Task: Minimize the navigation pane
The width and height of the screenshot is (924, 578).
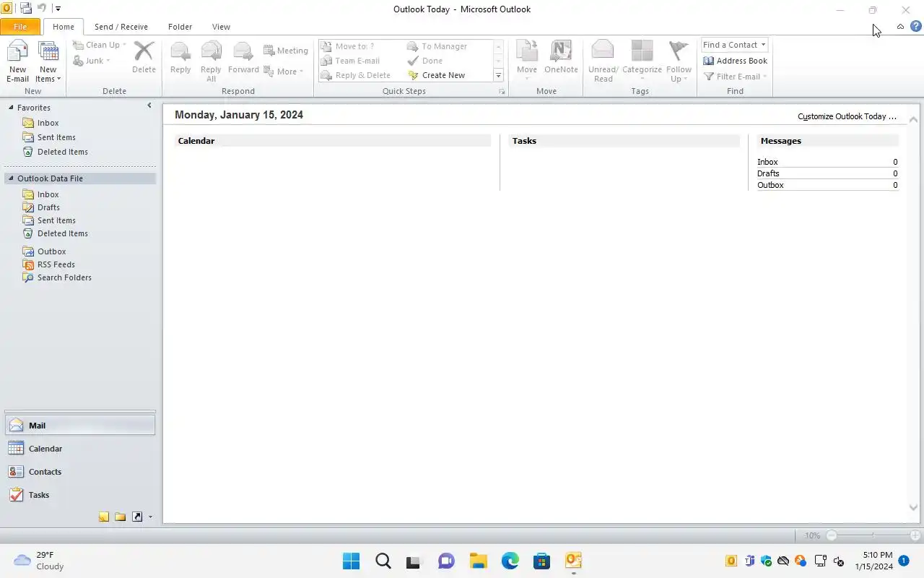Action: point(149,105)
